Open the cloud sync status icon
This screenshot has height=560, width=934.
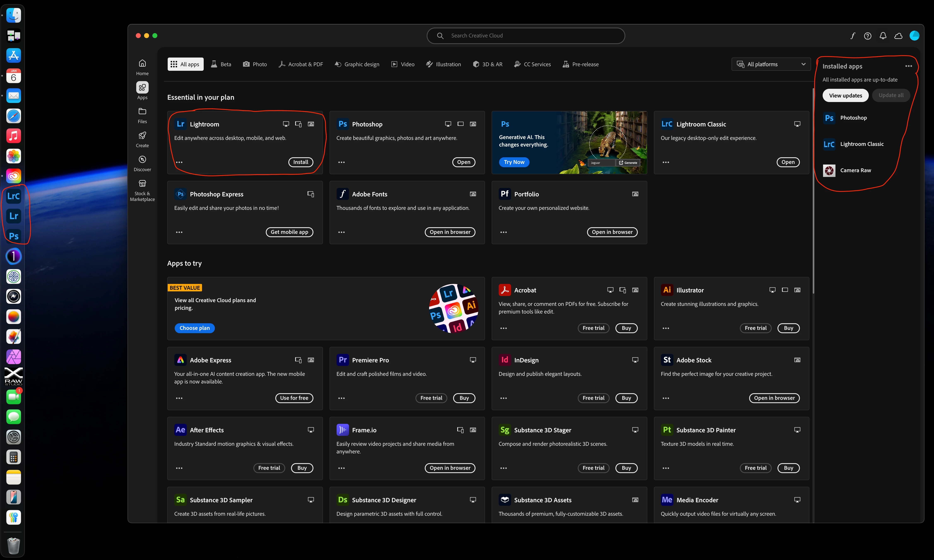898,36
